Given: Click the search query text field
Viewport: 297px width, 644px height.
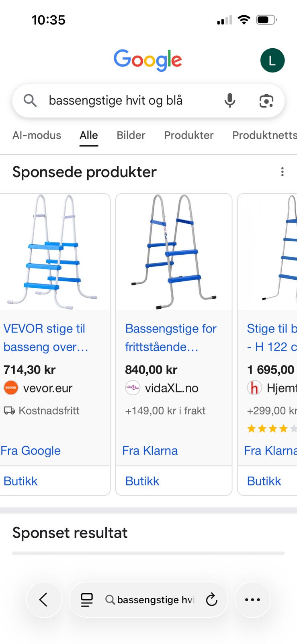Looking at the screenshot, I should [121, 100].
